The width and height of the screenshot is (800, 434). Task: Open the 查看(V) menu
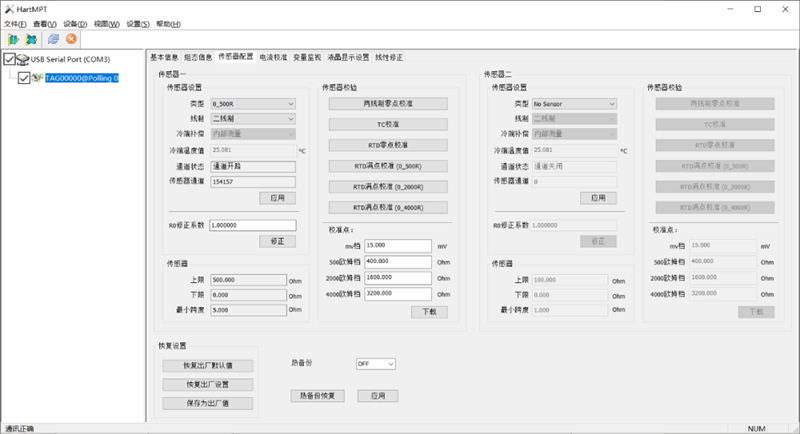tap(44, 24)
